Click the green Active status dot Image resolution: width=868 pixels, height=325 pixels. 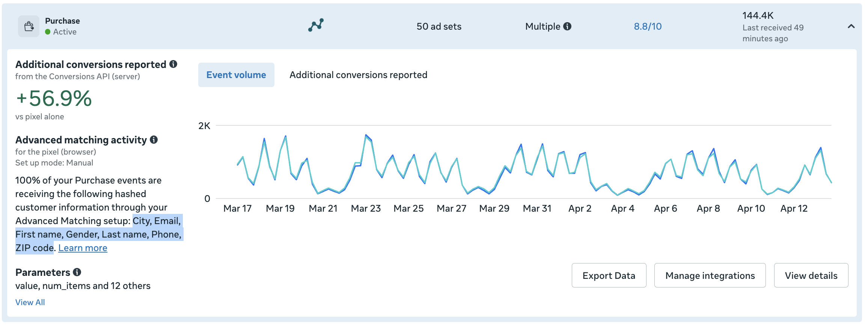point(48,32)
